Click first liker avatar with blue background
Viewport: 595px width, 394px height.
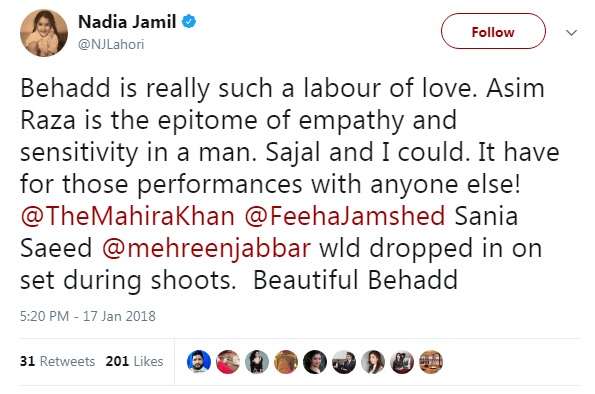pos(199,362)
